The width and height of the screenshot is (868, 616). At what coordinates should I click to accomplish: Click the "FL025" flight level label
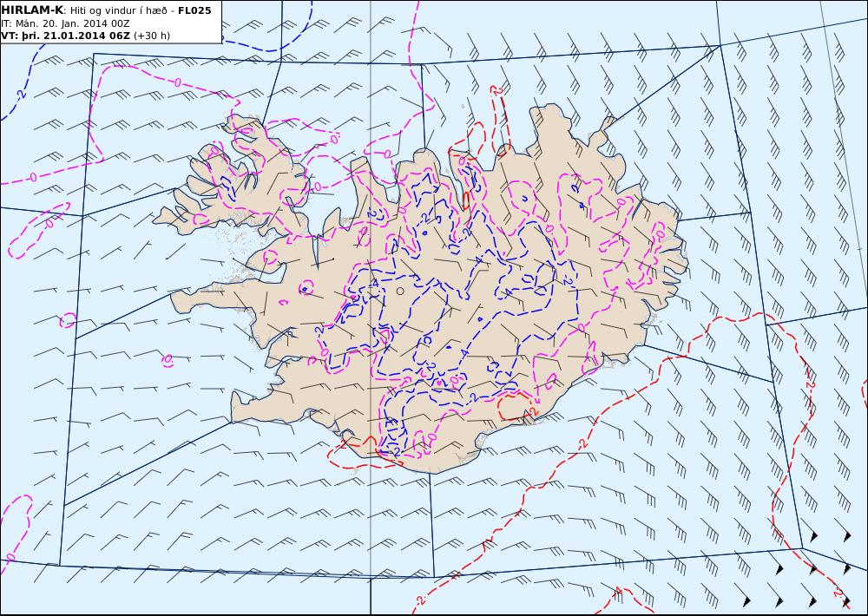pyautogui.click(x=194, y=10)
